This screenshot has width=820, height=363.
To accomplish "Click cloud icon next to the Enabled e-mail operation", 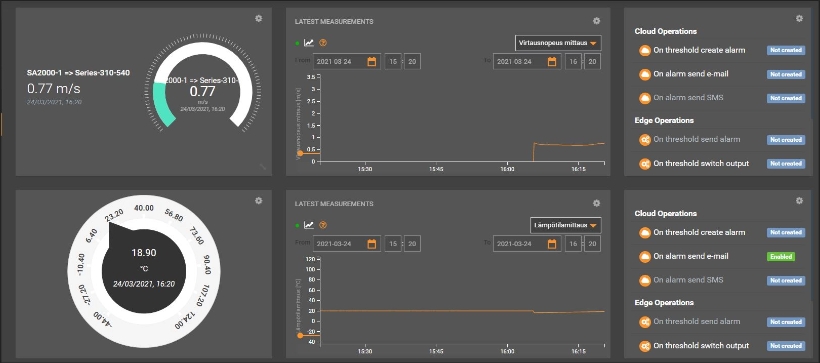I will 645,257.
